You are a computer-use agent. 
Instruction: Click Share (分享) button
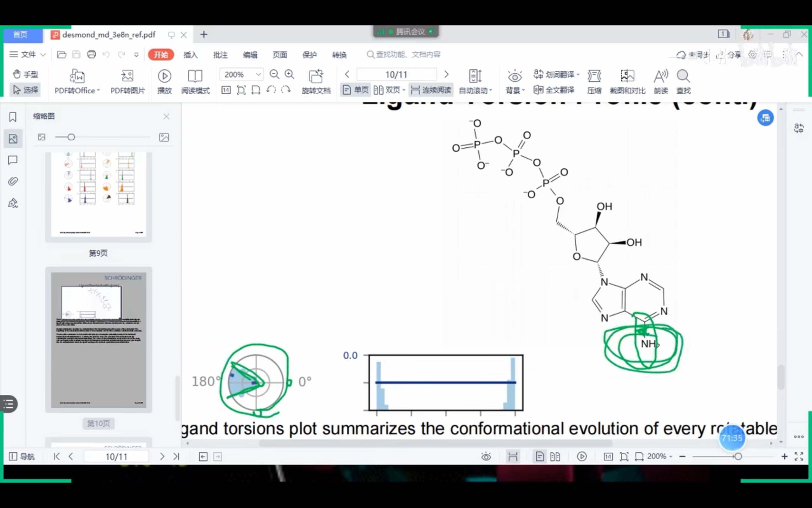[x=728, y=55]
